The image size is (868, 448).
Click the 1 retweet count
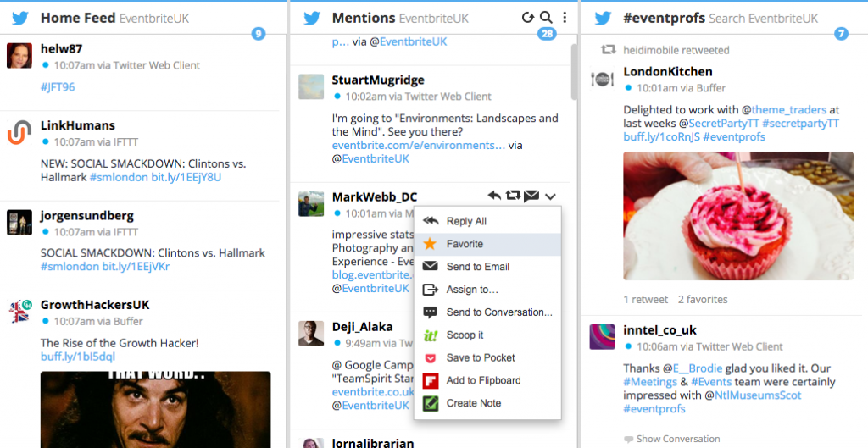[645, 299]
